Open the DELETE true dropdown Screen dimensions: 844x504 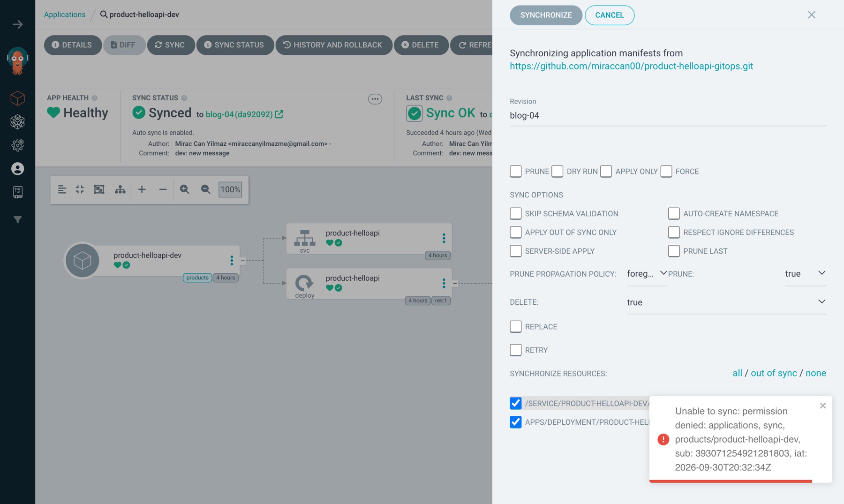[726, 302]
